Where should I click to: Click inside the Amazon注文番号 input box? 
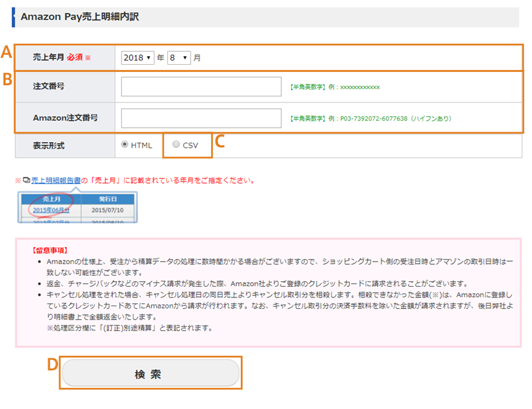(x=201, y=117)
